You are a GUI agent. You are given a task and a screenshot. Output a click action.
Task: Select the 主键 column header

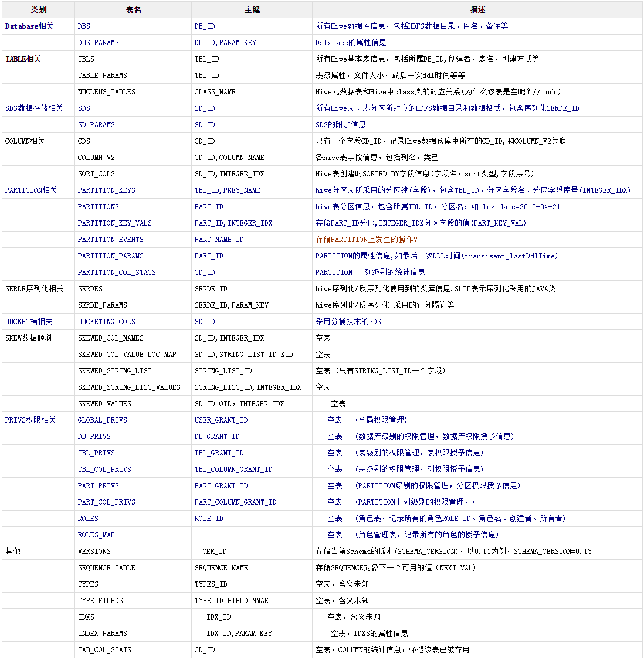coord(252,10)
